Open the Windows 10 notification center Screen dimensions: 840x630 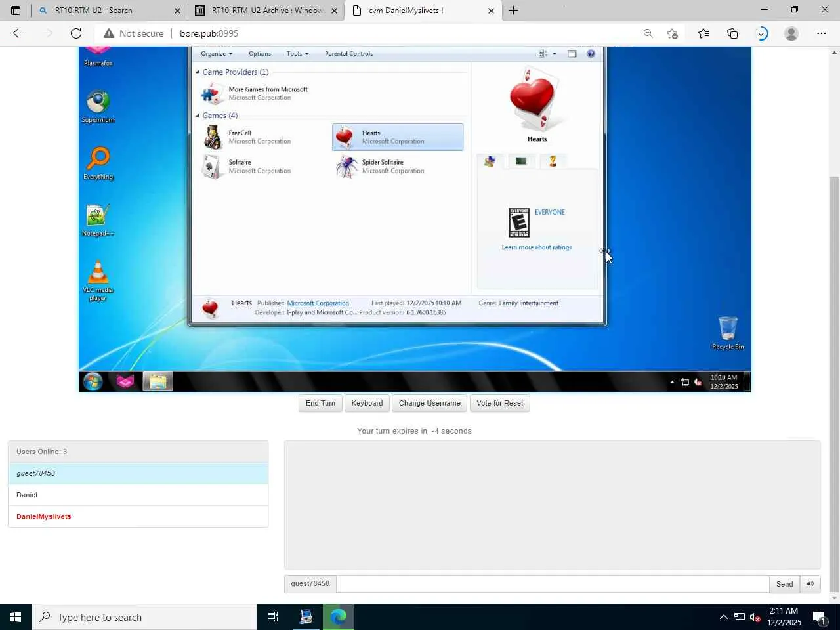(819, 617)
